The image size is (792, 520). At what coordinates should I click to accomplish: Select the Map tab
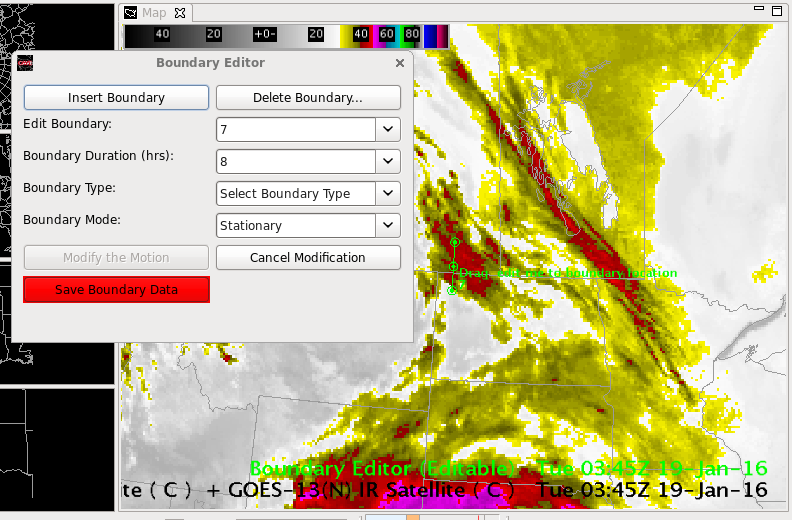pyautogui.click(x=154, y=13)
